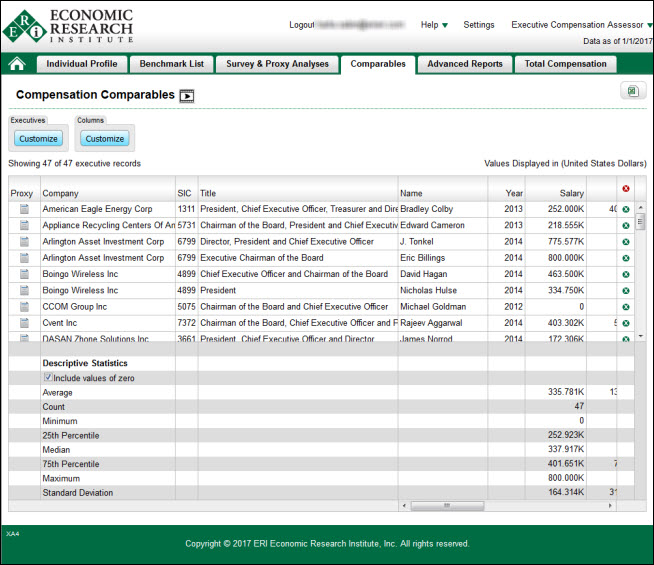This screenshot has height=565, width=654.
Task: Play the Compensation Comparables video icon
Action: point(186,96)
